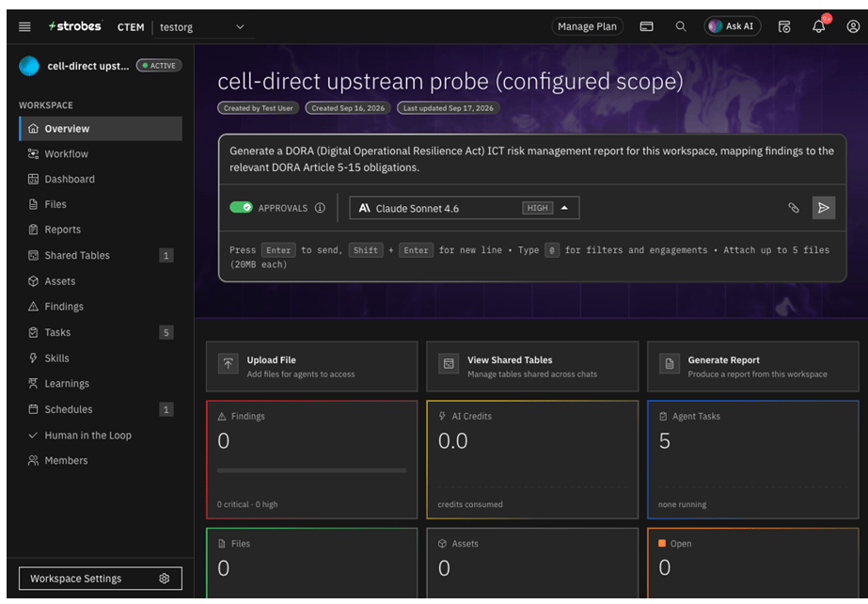Toggle the Approvals switch off
The width and height of the screenshot is (868, 604).
click(x=241, y=208)
